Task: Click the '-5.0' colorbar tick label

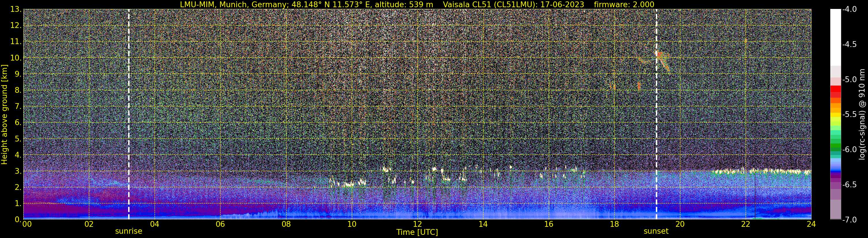Action: pos(850,80)
